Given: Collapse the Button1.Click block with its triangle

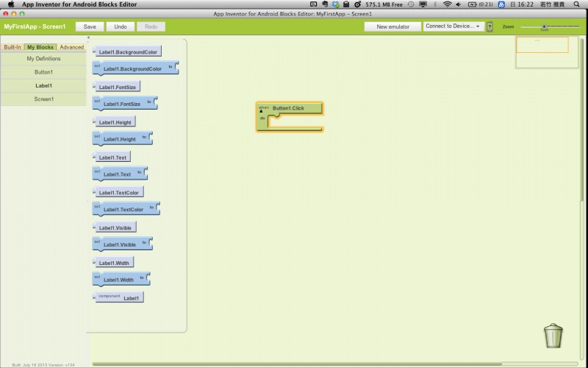Looking at the screenshot, I should pos(261,112).
